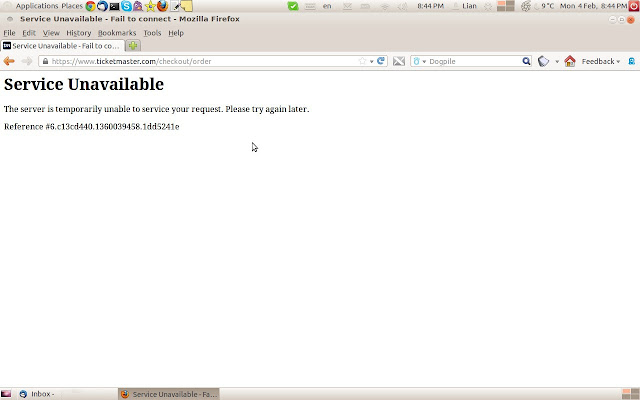The width and height of the screenshot is (640, 400).
Task: Click the mail envelope toolbar icon
Action: [x=399, y=61]
